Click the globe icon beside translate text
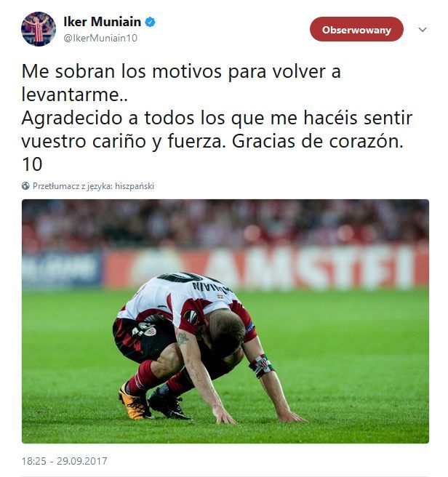This screenshot has height=477, width=448. [25, 186]
